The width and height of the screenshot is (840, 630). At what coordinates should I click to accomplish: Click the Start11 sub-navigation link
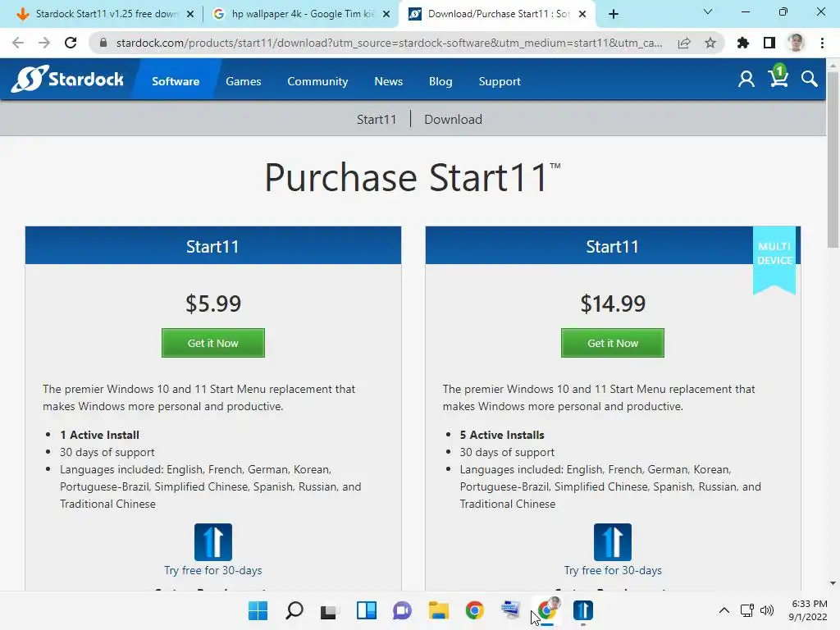click(x=377, y=119)
